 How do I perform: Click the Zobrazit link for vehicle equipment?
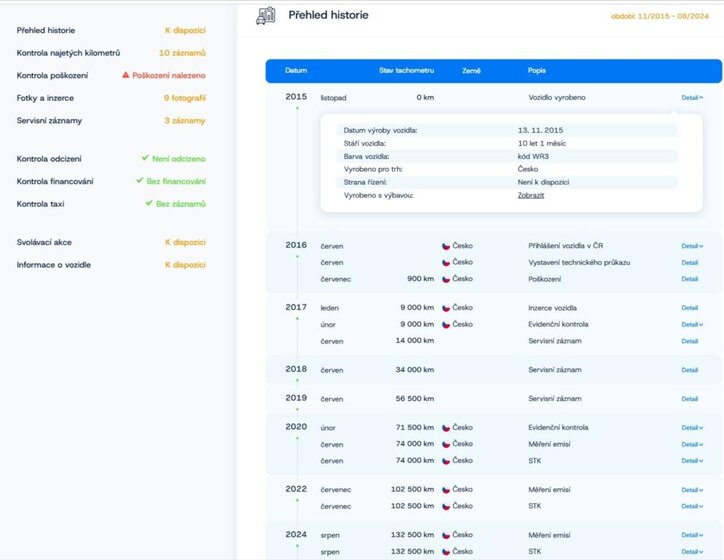tap(530, 195)
